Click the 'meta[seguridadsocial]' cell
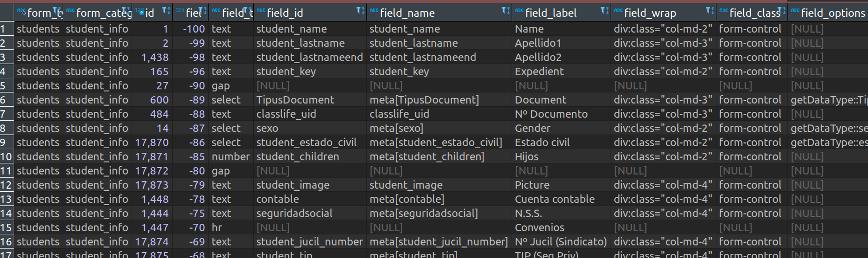The height and width of the screenshot is (258, 868). 439,213
